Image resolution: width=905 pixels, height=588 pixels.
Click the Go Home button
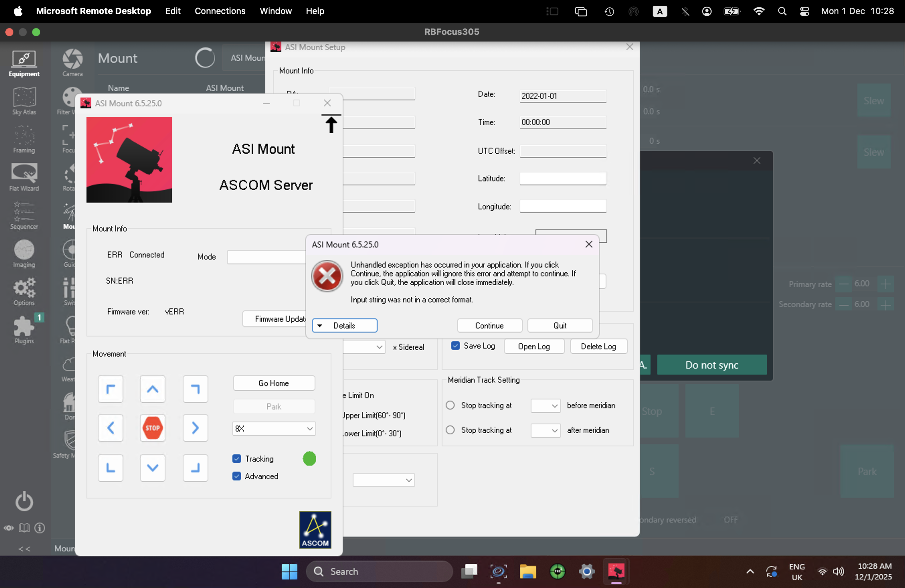pyautogui.click(x=273, y=383)
